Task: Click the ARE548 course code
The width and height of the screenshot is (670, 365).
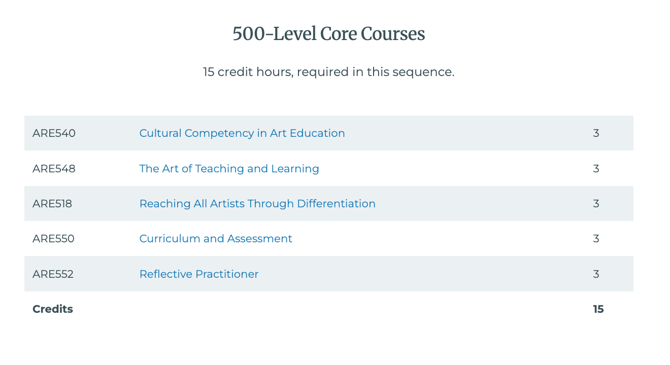Action: coord(54,169)
